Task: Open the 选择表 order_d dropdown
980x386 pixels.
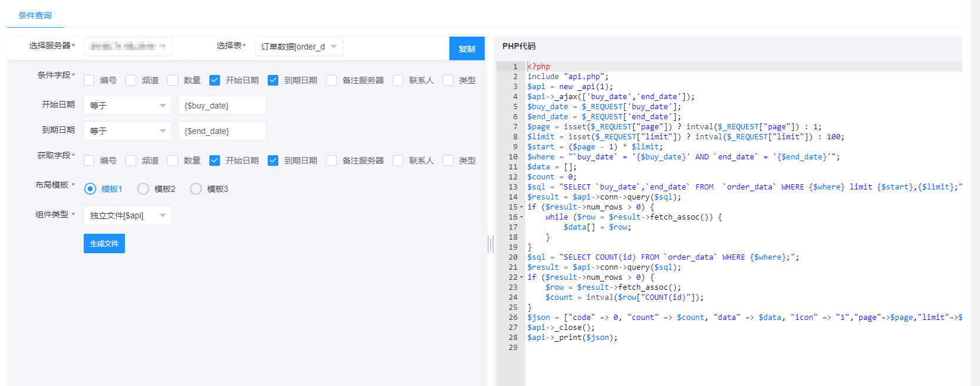Action: coord(299,47)
